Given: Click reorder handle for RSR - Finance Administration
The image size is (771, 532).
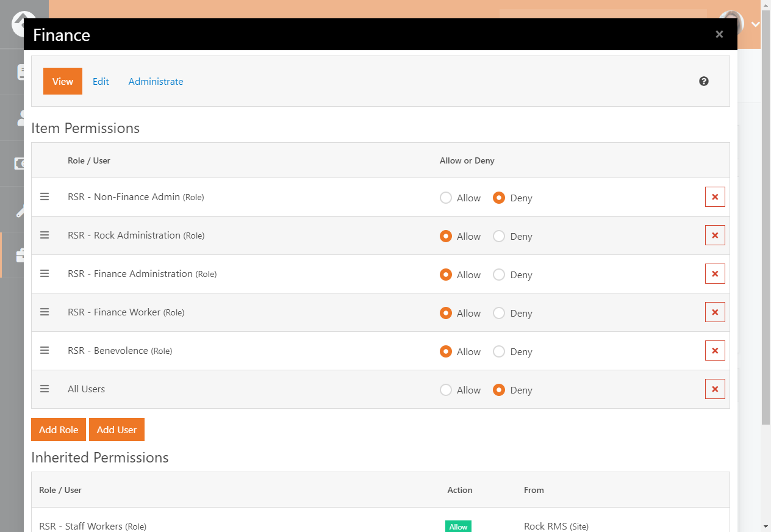Looking at the screenshot, I should [45, 273].
